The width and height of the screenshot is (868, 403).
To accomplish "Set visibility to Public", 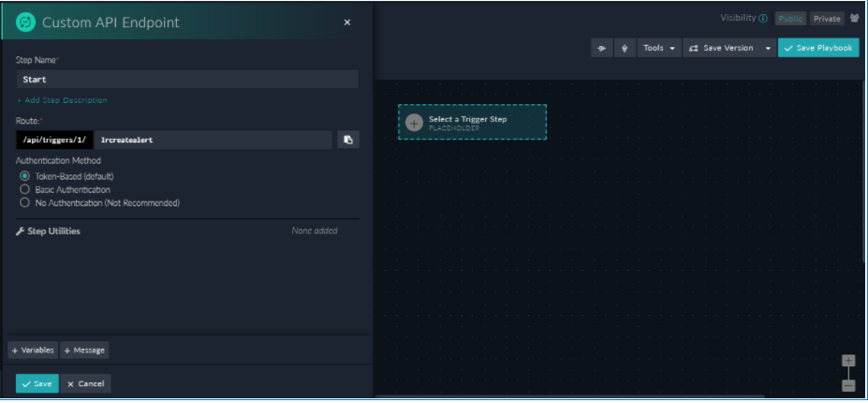I will point(790,19).
